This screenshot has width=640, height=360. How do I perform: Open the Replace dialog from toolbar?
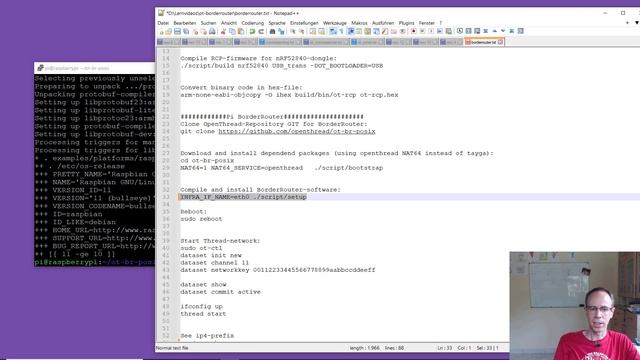281,31
